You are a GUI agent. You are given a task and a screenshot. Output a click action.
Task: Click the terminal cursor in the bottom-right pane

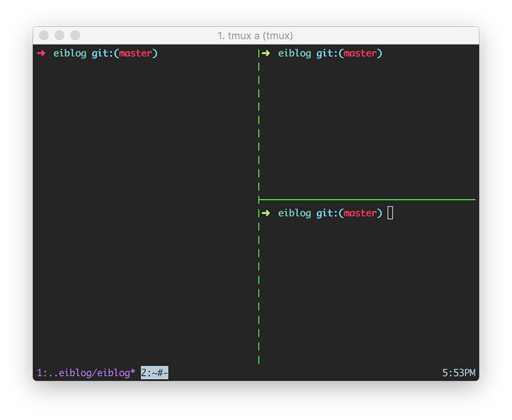pos(389,213)
